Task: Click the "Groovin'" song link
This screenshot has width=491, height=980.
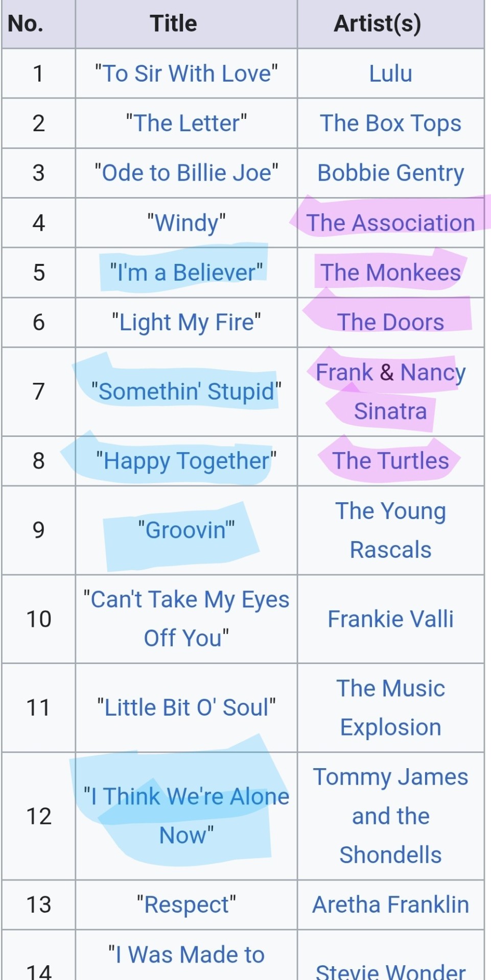Action: 186,530
